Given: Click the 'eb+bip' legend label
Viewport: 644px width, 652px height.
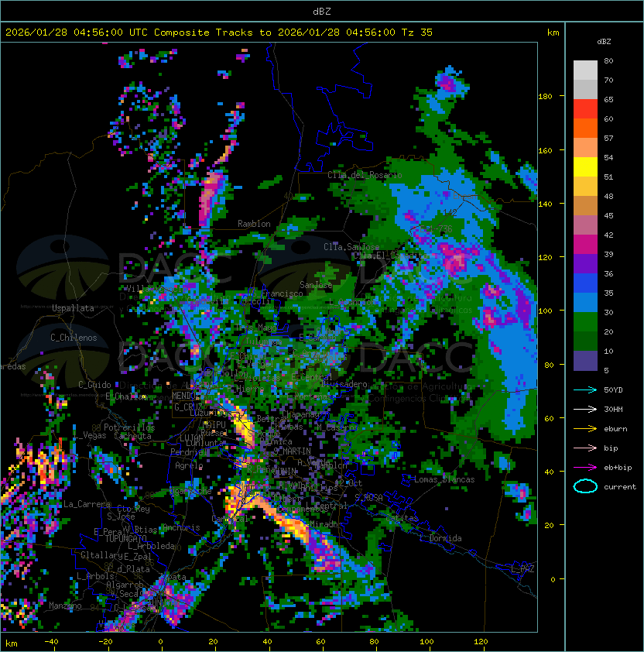Looking at the screenshot, I should (x=618, y=468).
